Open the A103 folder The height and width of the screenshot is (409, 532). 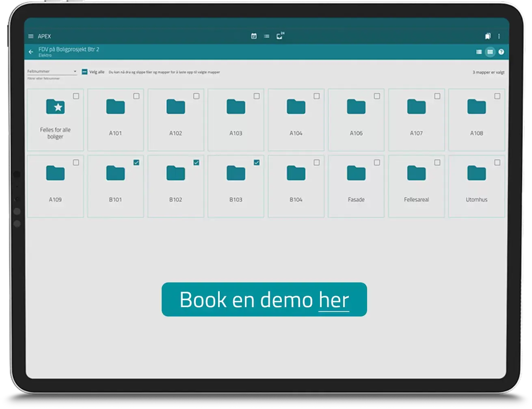coord(236,120)
